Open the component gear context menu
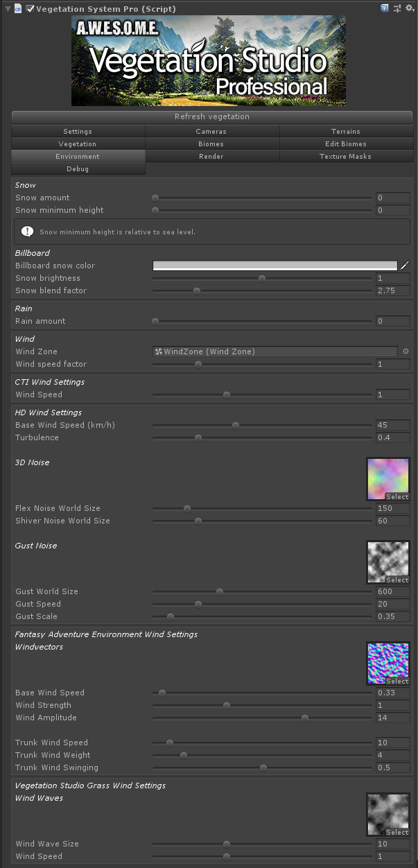418x868 pixels. [409, 8]
